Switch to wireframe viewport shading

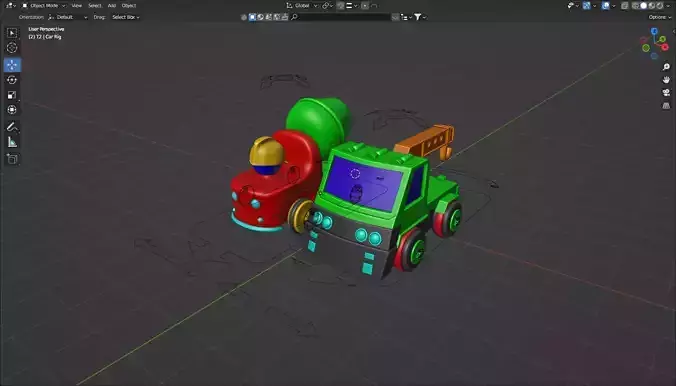[x=635, y=6]
